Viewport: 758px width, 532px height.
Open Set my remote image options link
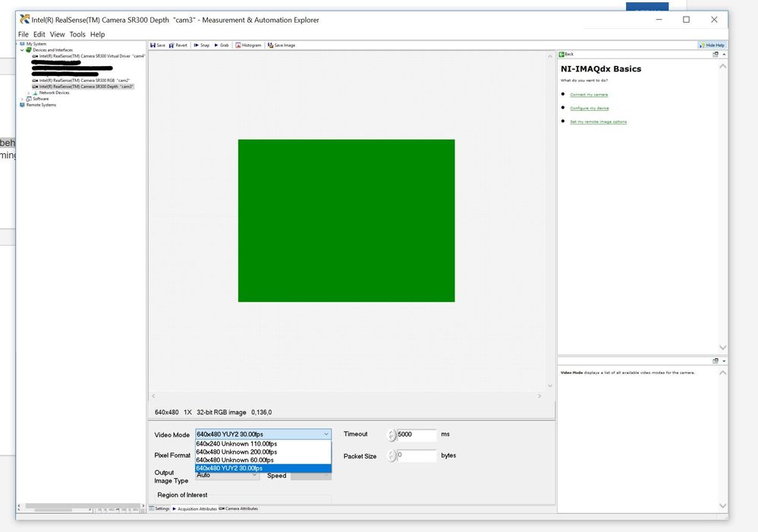598,122
